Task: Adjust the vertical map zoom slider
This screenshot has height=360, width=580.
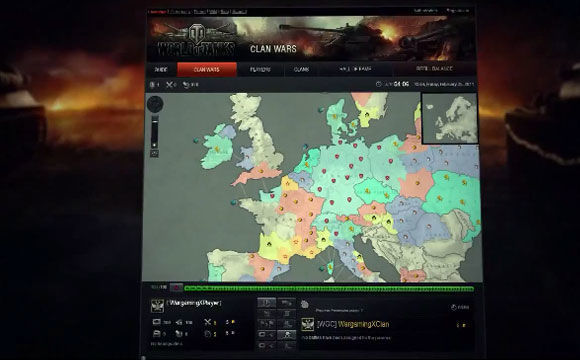Action: 155,132
